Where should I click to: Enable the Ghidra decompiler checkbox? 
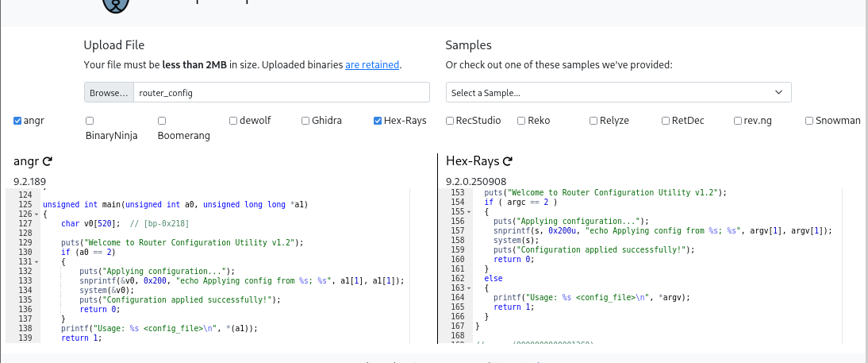(x=305, y=121)
